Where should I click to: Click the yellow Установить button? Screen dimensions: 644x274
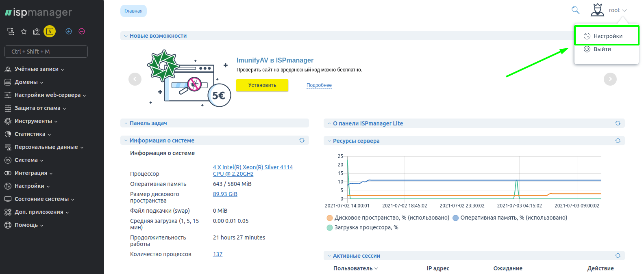(x=262, y=85)
